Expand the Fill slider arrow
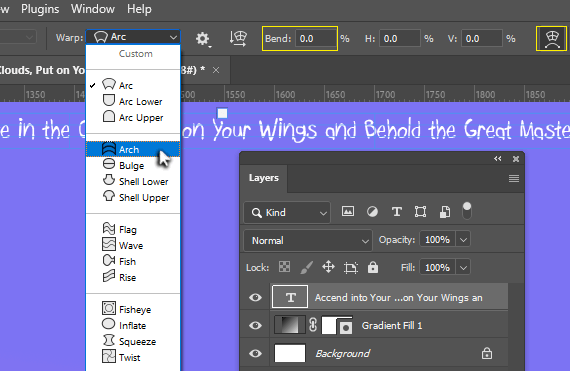The width and height of the screenshot is (570, 371). coord(463,268)
